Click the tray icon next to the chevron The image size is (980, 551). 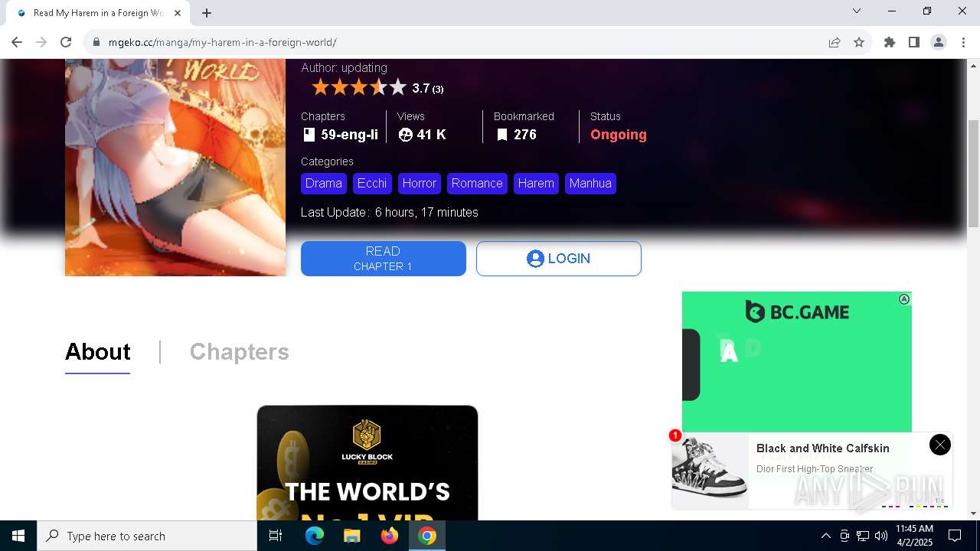pos(844,536)
